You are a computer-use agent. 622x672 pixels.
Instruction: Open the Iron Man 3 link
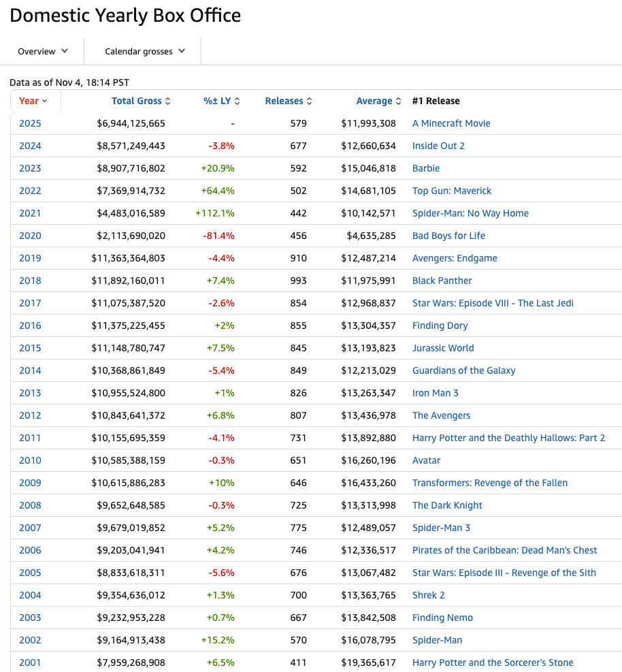[x=436, y=393]
